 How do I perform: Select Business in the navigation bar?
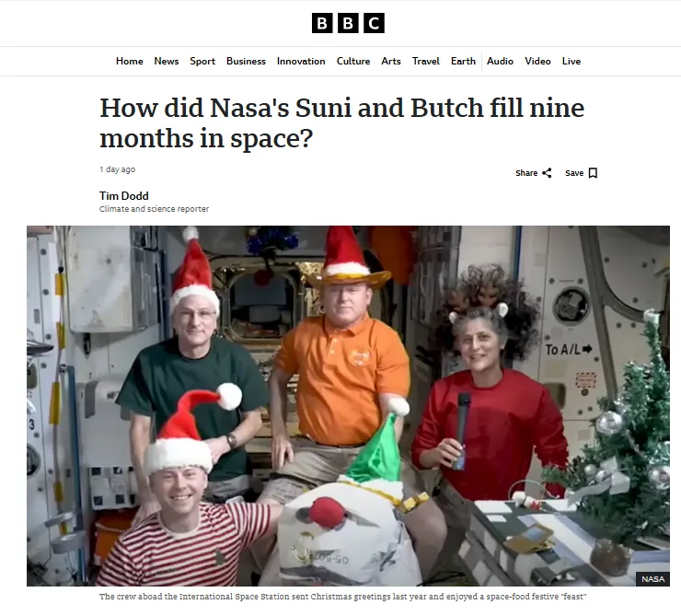pos(246,62)
